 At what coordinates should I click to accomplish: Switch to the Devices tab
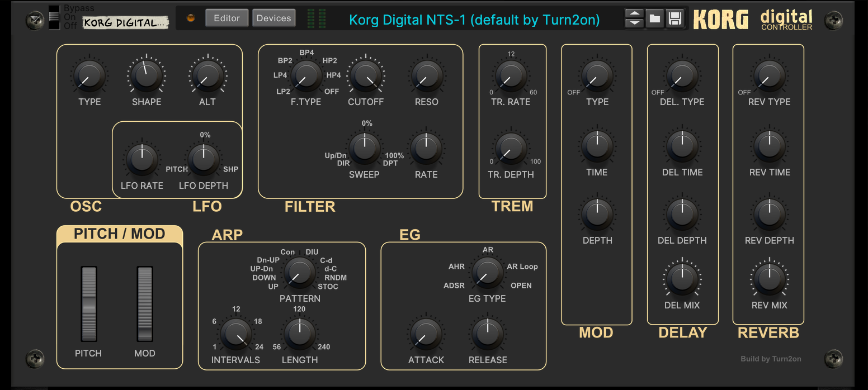pyautogui.click(x=273, y=17)
